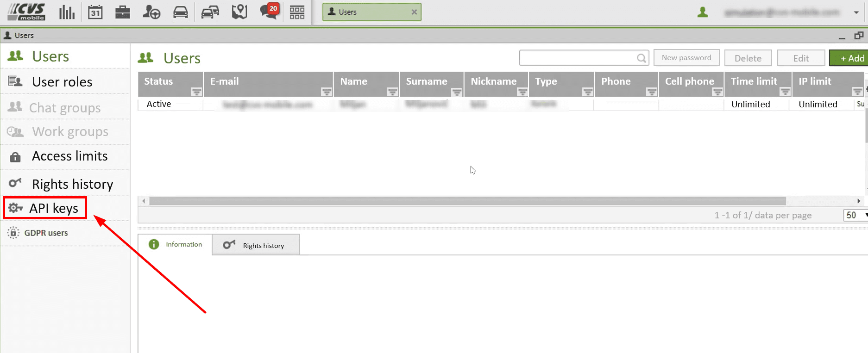Click Unlimited in Time limit column
This screenshot has width=868, height=353.
(751, 105)
